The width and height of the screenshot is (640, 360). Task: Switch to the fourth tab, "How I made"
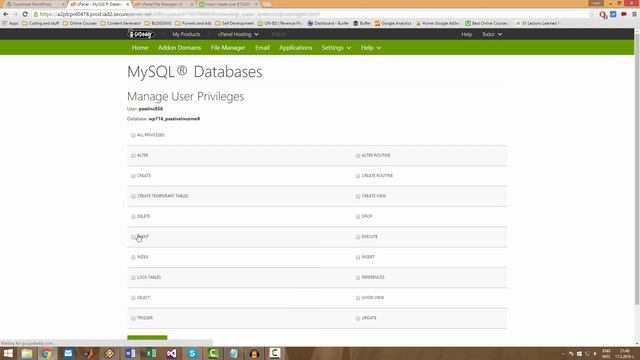[x=228, y=4]
